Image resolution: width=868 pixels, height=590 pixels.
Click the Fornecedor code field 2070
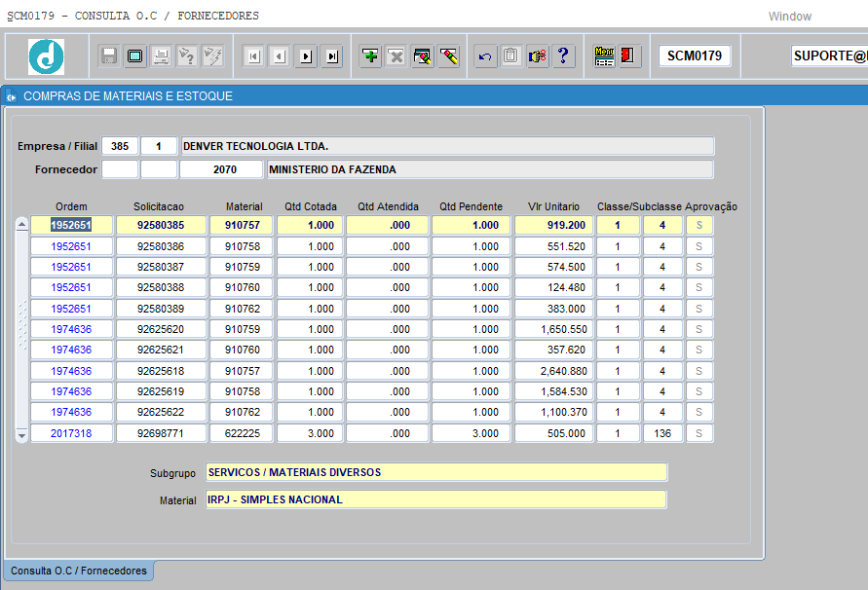pyautogui.click(x=221, y=169)
